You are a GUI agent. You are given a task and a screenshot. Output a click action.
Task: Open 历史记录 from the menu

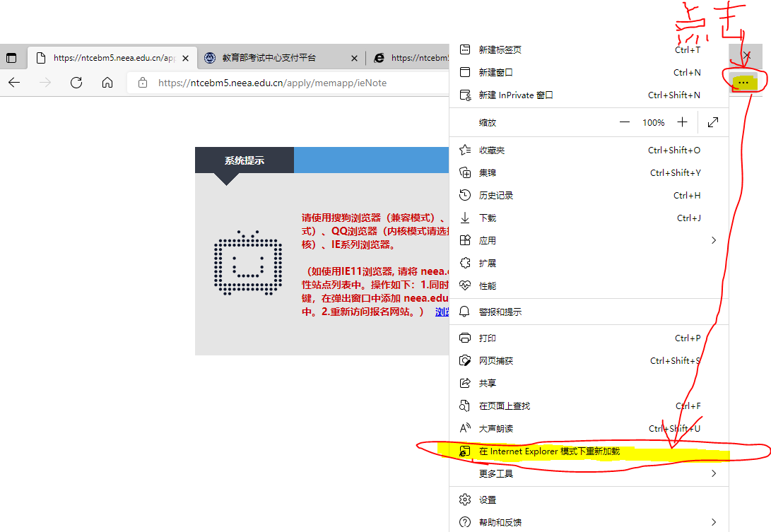tap(589, 195)
